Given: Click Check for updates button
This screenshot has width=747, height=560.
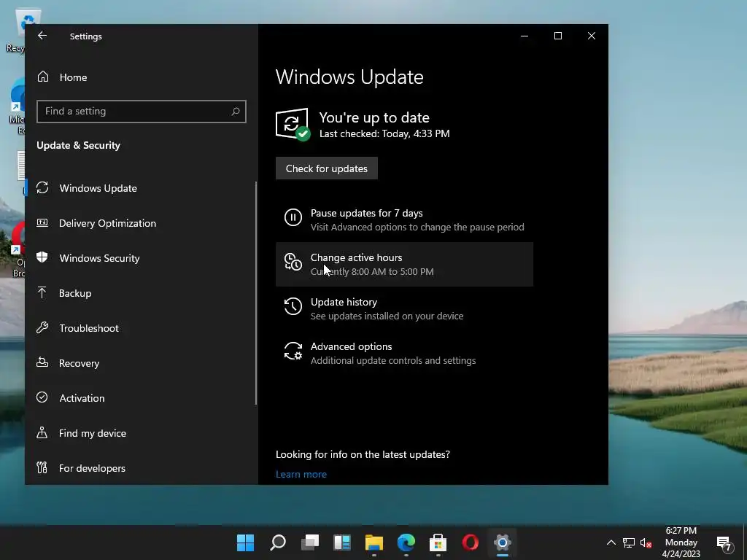Looking at the screenshot, I should (326, 168).
